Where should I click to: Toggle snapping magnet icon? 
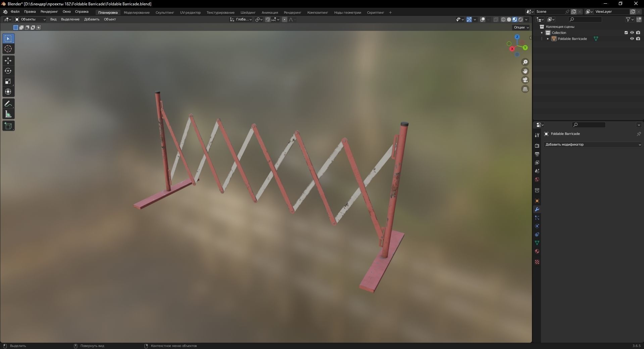tap(268, 19)
